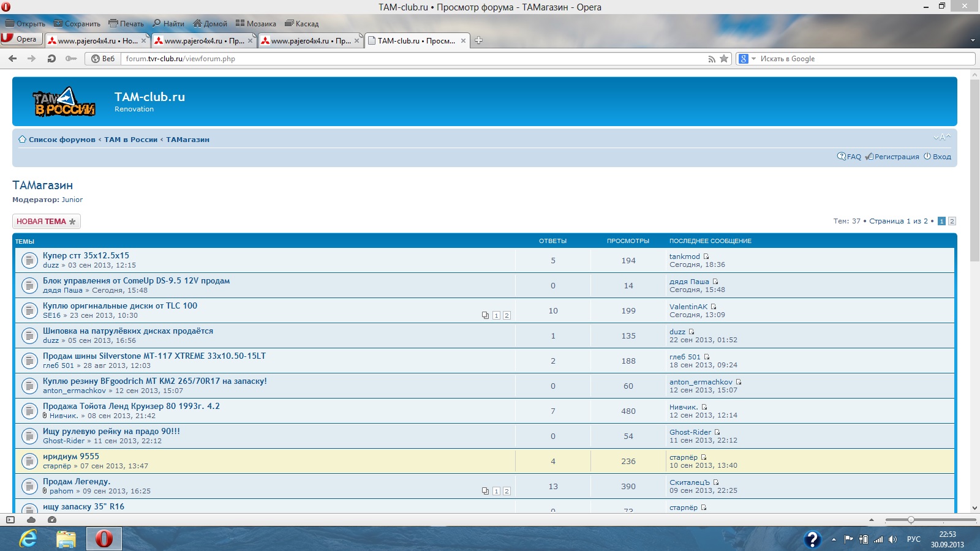
Task: Click the Print toolbar button
Action: click(x=126, y=24)
